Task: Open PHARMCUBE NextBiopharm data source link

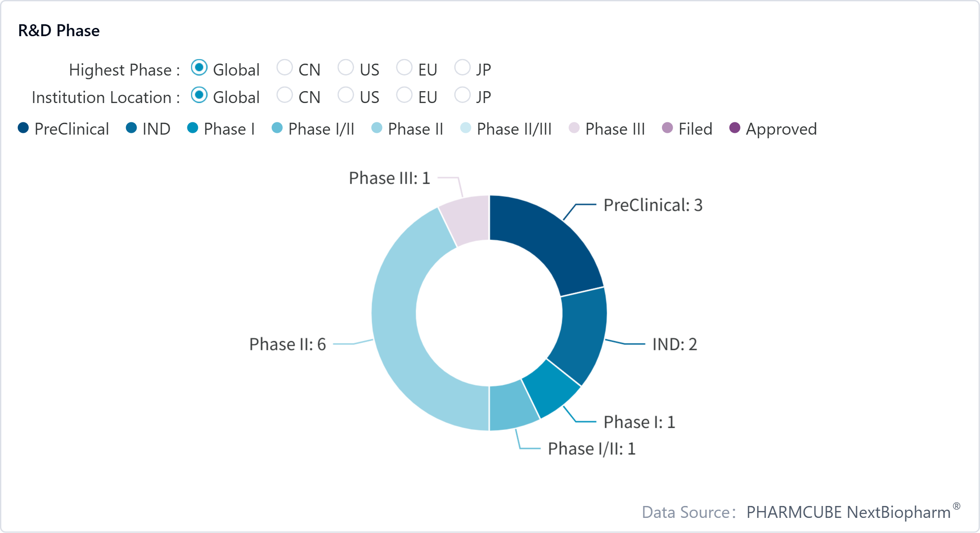Action: 849,512
